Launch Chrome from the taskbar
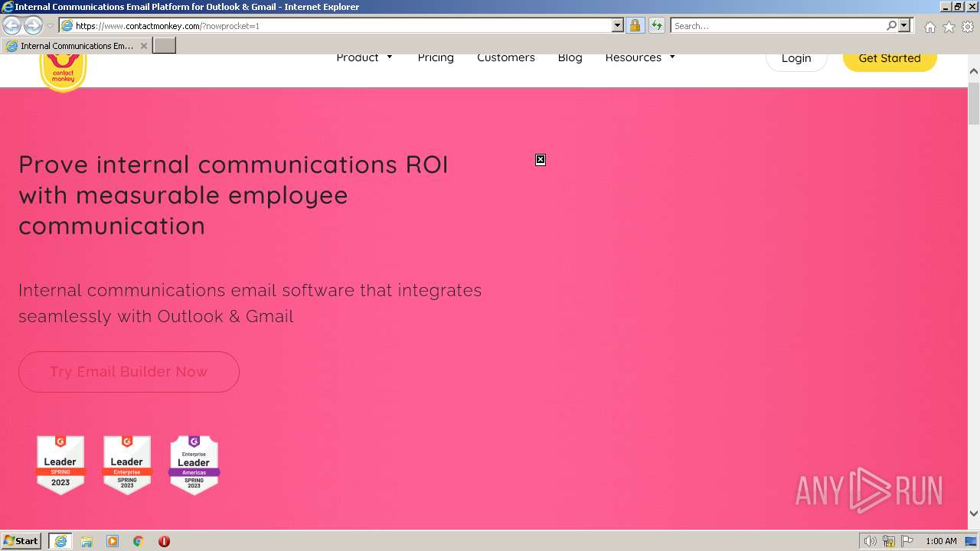 coord(139,541)
